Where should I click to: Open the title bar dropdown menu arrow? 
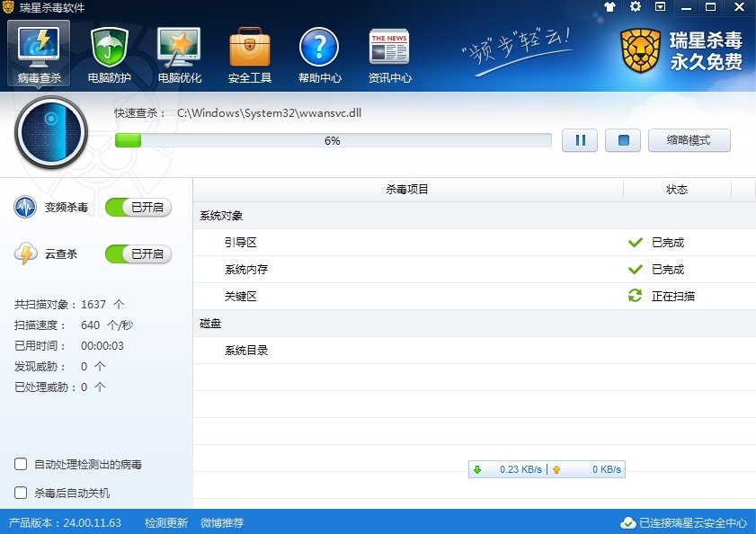[x=661, y=7]
